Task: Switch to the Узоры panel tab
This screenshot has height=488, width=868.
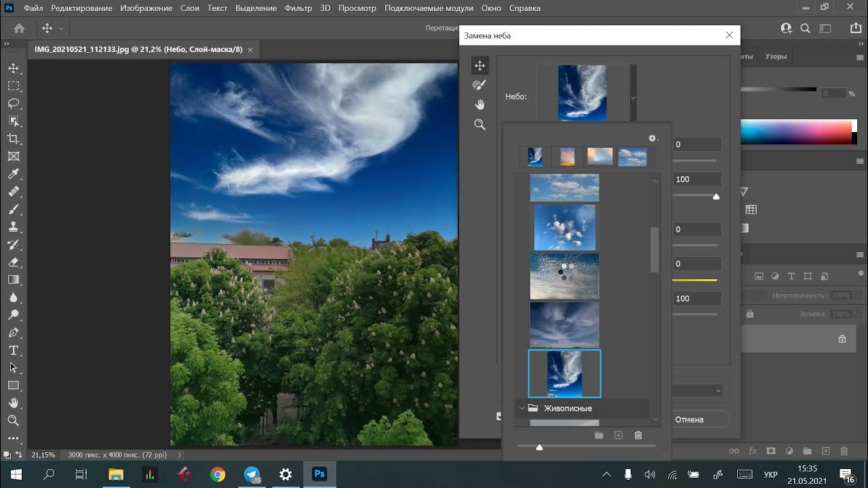Action: [x=776, y=56]
